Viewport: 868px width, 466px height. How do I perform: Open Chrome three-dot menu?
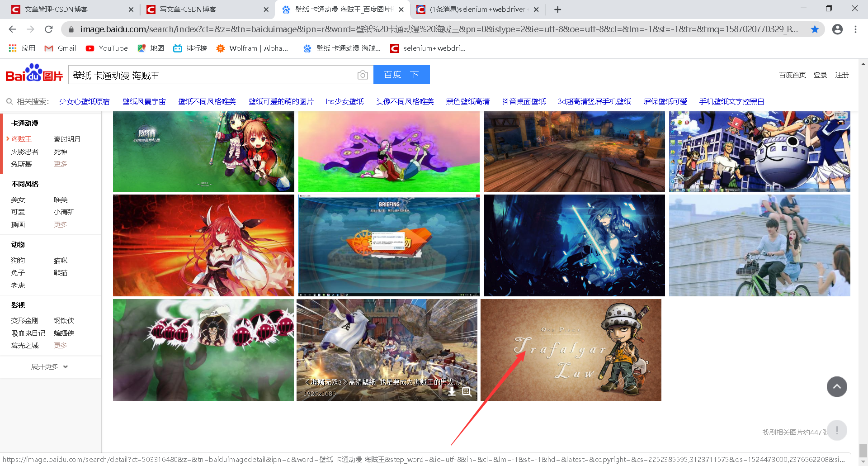coord(855,29)
